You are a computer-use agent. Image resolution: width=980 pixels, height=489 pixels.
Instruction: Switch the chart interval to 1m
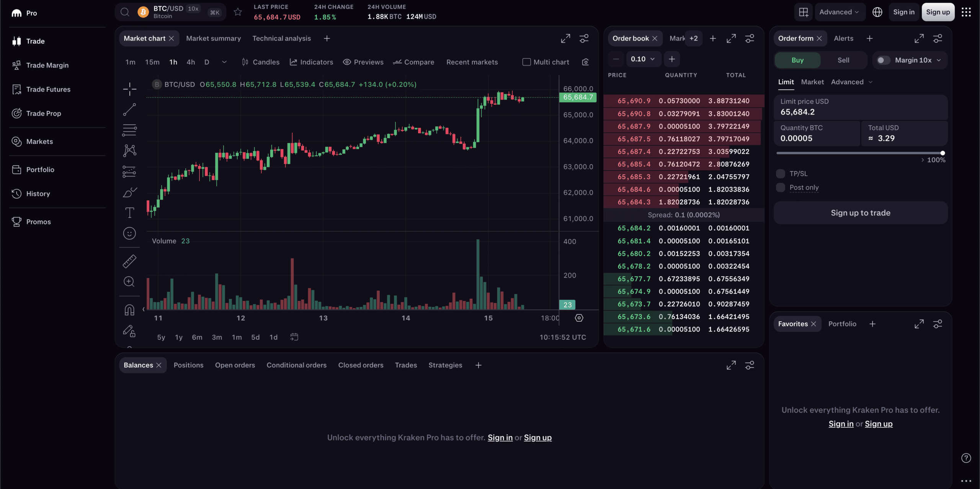[x=130, y=62]
